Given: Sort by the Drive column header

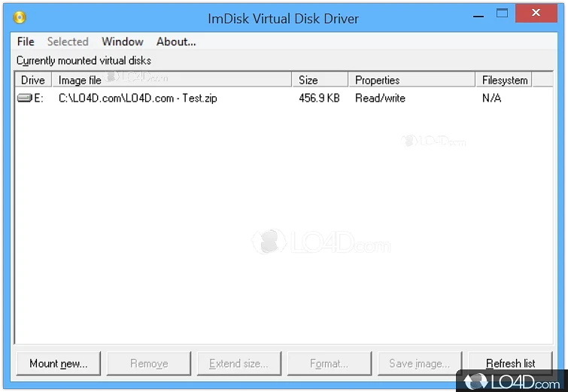Looking at the screenshot, I should (x=33, y=80).
